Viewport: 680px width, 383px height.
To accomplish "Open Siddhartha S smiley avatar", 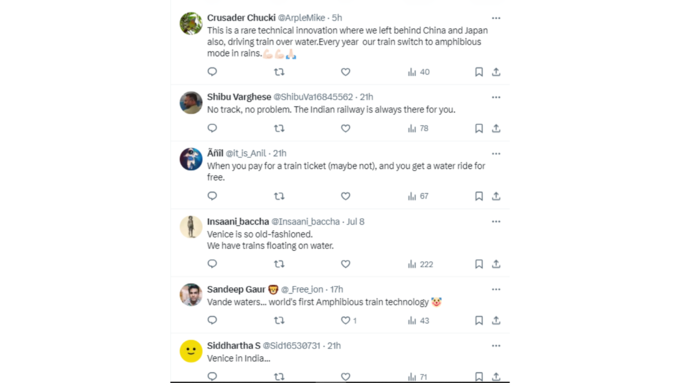I will coord(191,351).
